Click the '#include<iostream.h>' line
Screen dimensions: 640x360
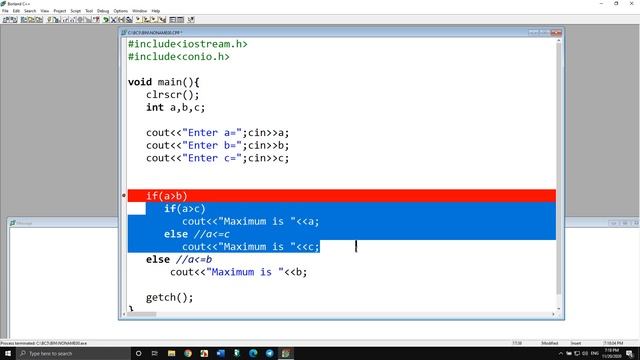pyautogui.click(x=188, y=44)
